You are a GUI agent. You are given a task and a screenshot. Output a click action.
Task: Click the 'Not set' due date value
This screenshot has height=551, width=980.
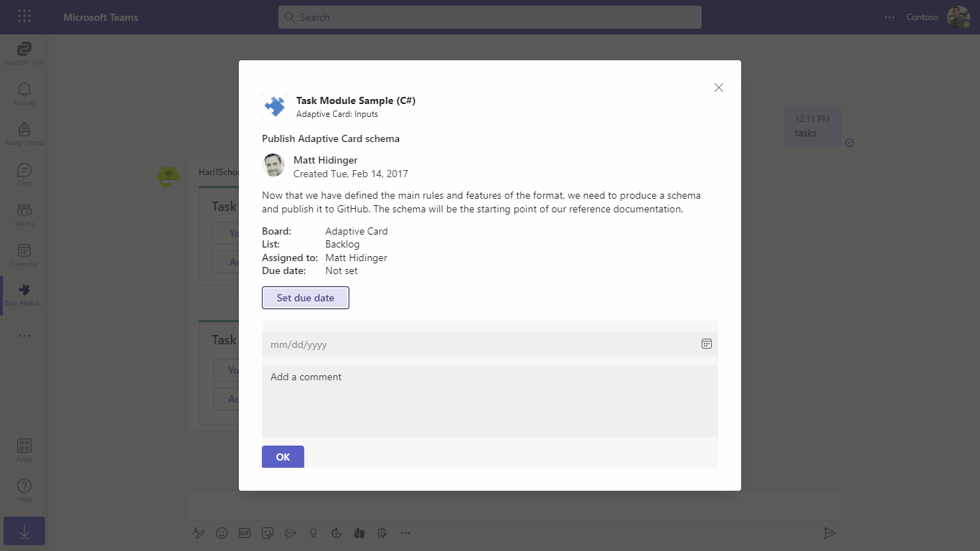tap(341, 270)
